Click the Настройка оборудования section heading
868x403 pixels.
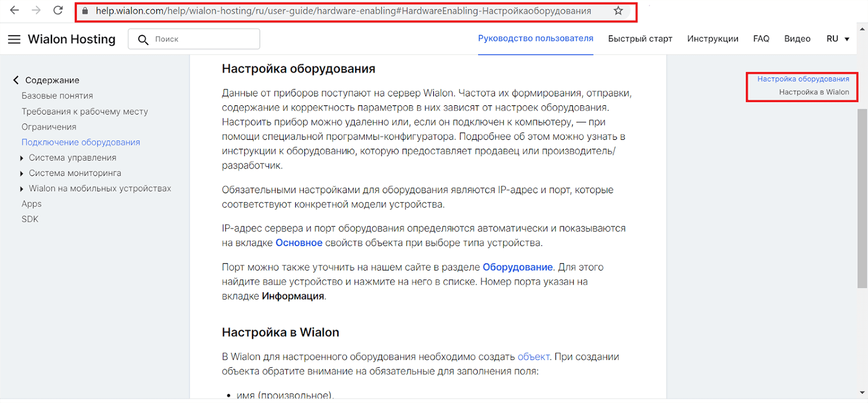coord(298,69)
